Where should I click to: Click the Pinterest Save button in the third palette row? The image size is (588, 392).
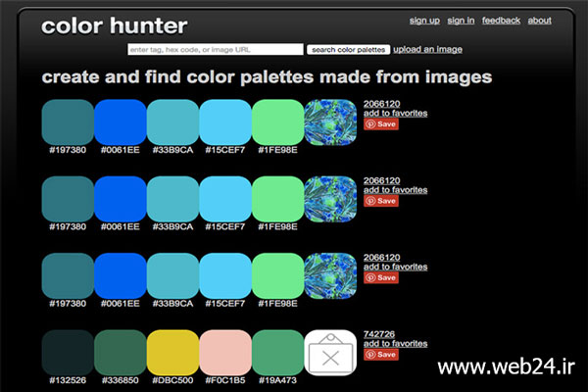coord(380,278)
